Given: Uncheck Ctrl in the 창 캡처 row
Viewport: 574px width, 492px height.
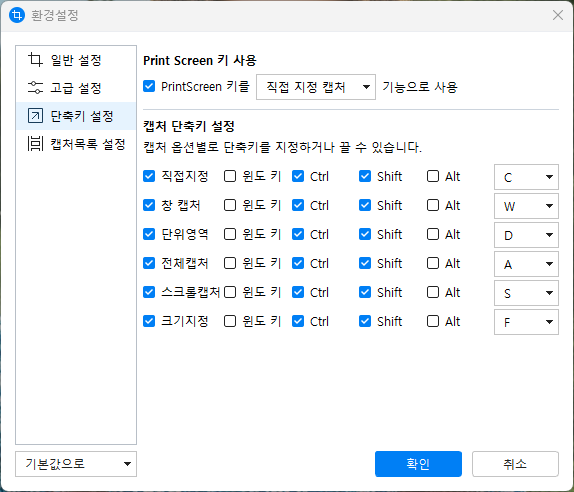Looking at the screenshot, I should 298,205.
